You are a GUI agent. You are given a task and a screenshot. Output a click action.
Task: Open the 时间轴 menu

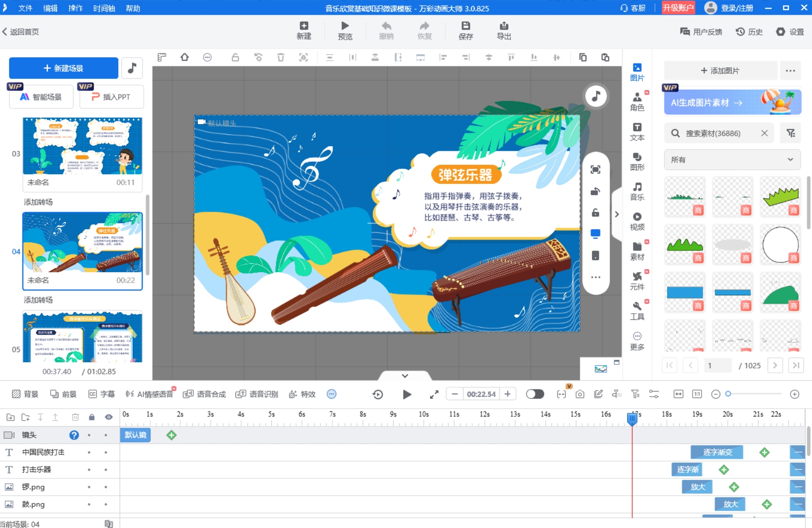[x=104, y=8]
